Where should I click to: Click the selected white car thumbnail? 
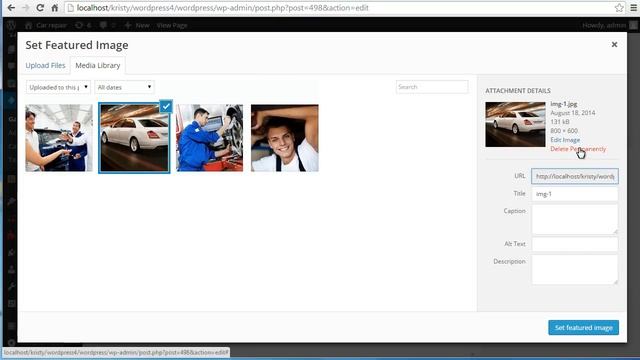[x=134, y=138]
